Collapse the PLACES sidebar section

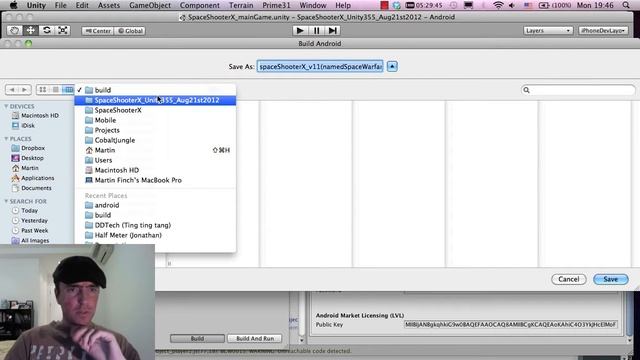tap(6, 139)
